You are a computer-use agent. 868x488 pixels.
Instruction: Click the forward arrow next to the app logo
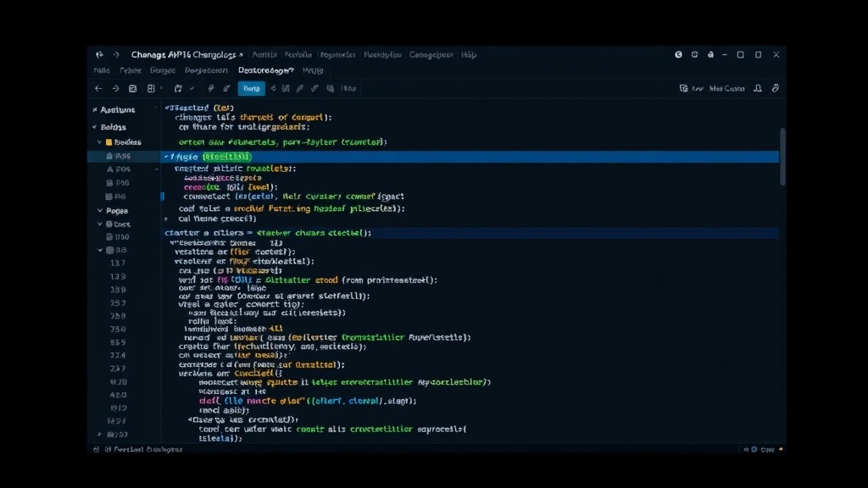[x=115, y=55]
